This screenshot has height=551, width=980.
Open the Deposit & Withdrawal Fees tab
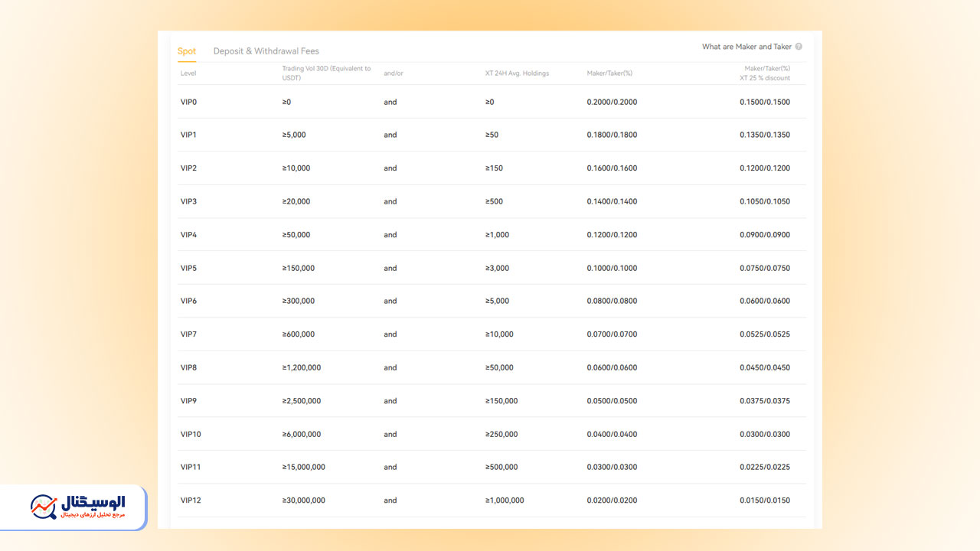click(x=266, y=51)
